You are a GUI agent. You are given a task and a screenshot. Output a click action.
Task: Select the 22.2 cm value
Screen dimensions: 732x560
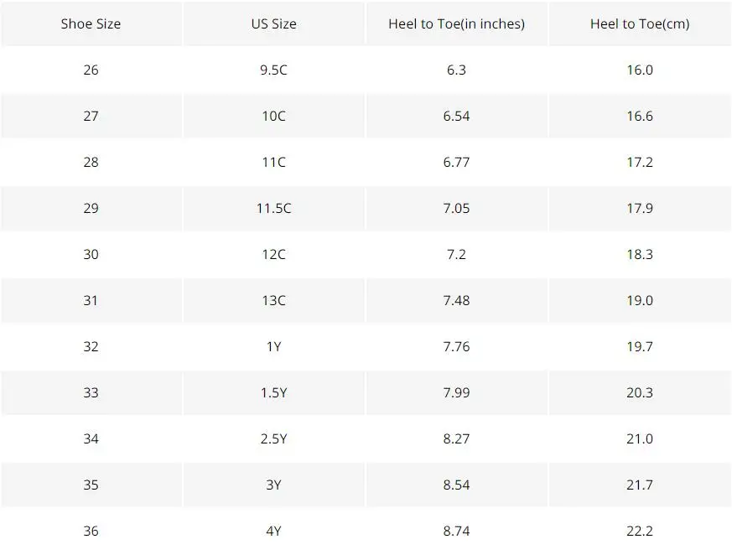point(640,531)
